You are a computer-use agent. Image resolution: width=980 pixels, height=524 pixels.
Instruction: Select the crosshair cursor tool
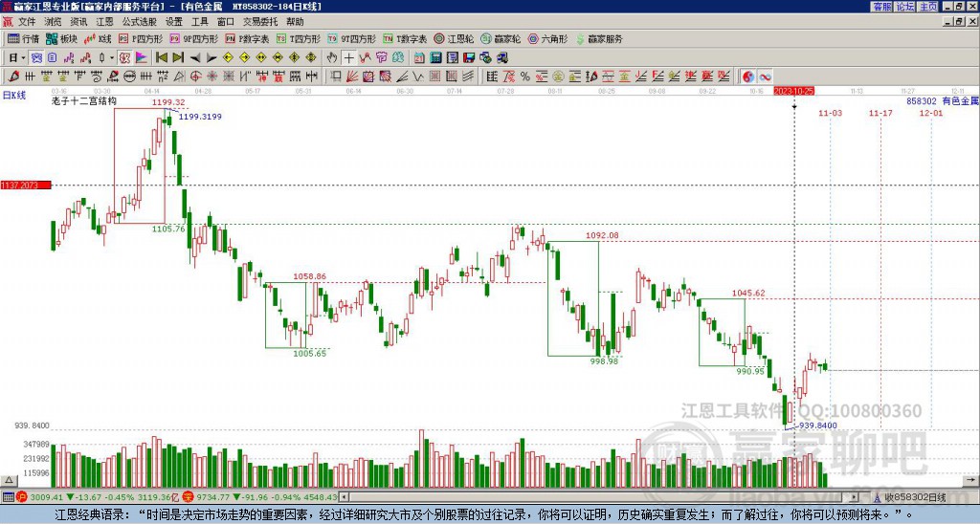(x=348, y=58)
